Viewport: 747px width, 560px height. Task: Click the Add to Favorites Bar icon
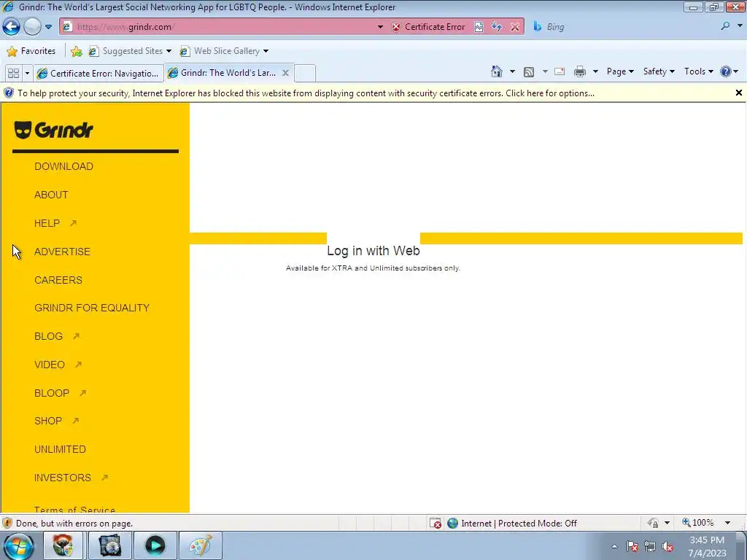[x=76, y=51]
